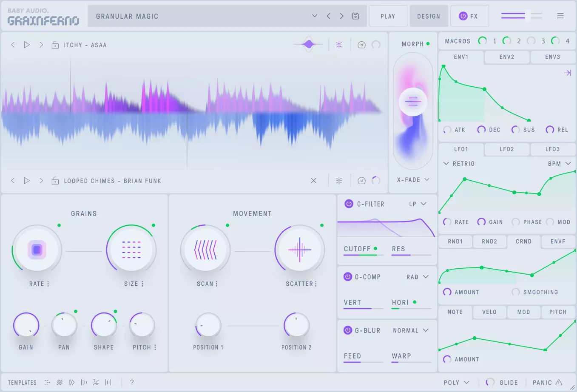Toggle the FX power button in the header
577x392 pixels.
tap(463, 16)
